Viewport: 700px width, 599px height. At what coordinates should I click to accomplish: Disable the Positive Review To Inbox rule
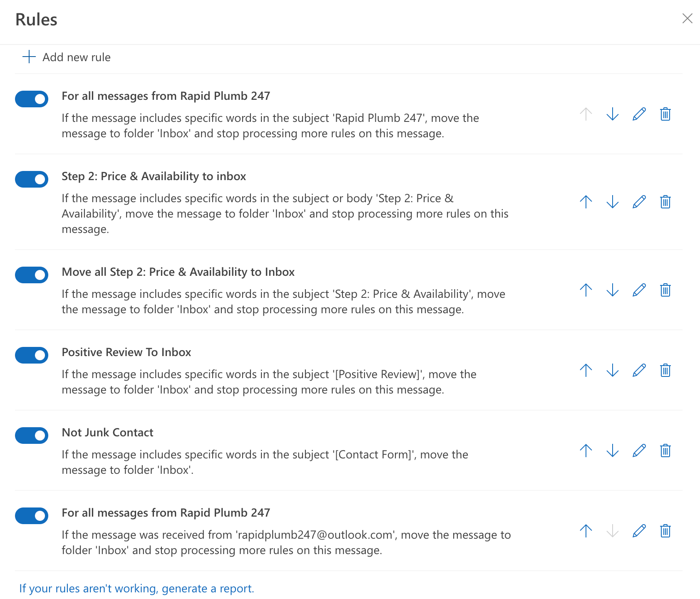point(32,355)
